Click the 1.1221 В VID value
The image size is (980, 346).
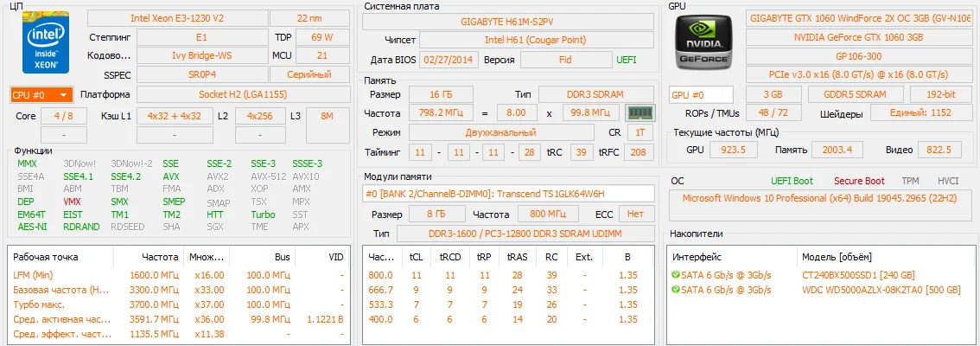click(325, 320)
